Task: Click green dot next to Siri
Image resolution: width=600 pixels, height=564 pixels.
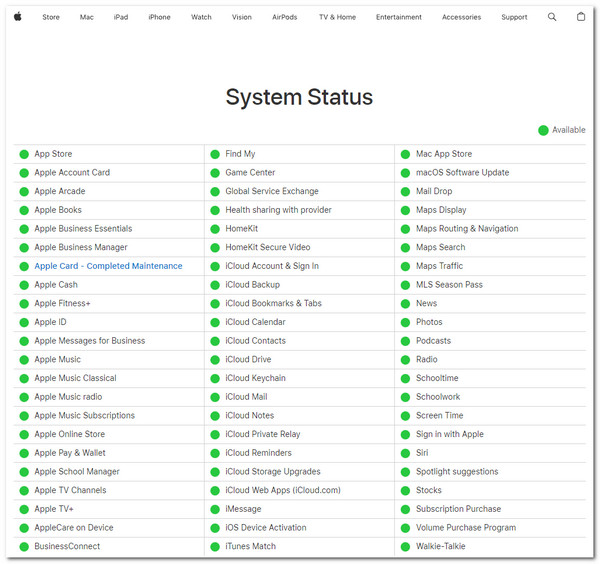Action: pos(405,453)
